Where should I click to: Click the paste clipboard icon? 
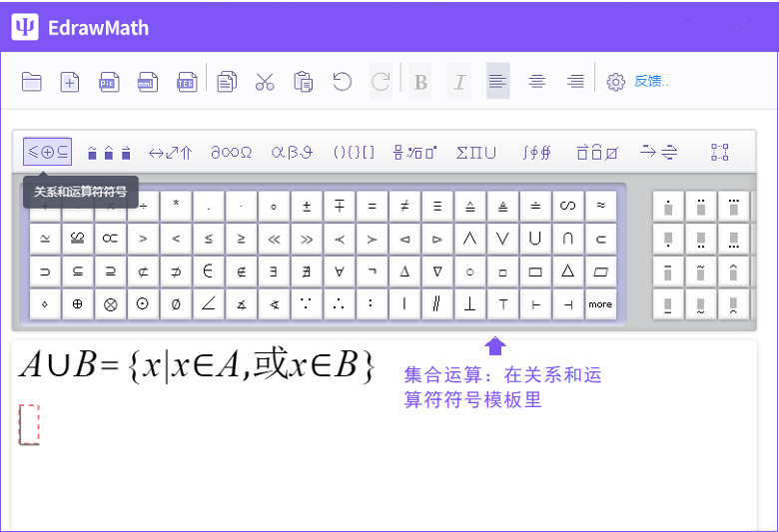click(304, 82)
